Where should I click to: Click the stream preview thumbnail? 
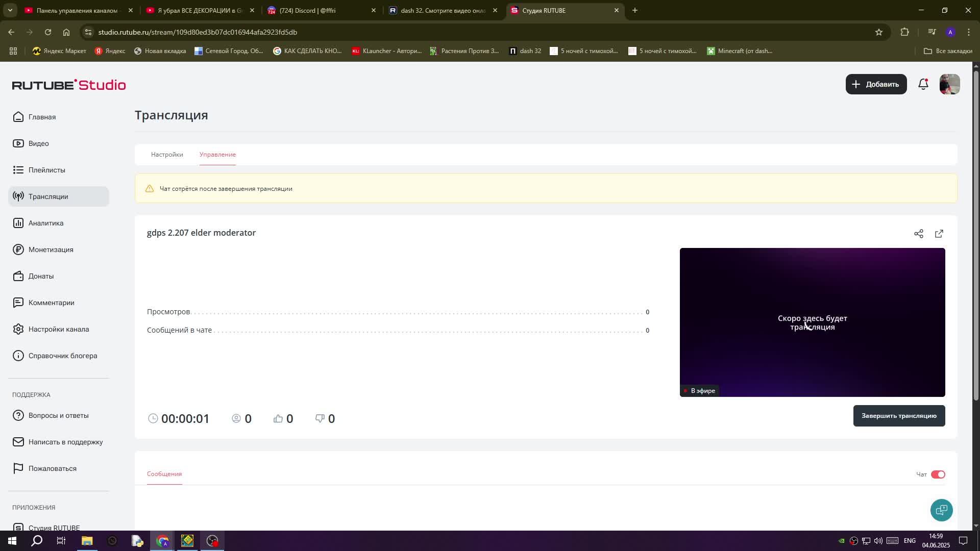(x=812, y=322)
